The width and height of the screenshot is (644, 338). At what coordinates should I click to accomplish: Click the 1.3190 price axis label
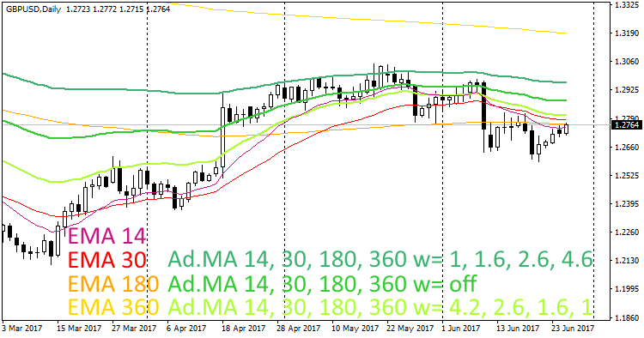pos(627,33)
